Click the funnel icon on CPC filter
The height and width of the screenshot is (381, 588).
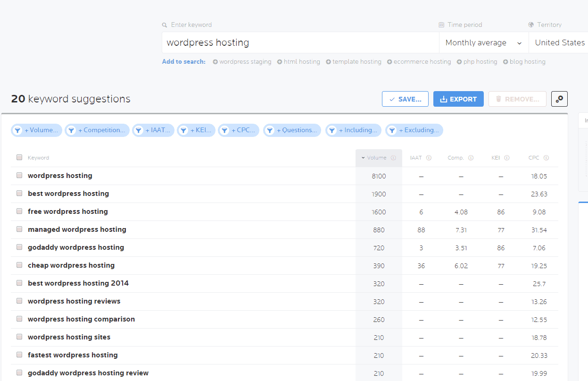point(224,130)
